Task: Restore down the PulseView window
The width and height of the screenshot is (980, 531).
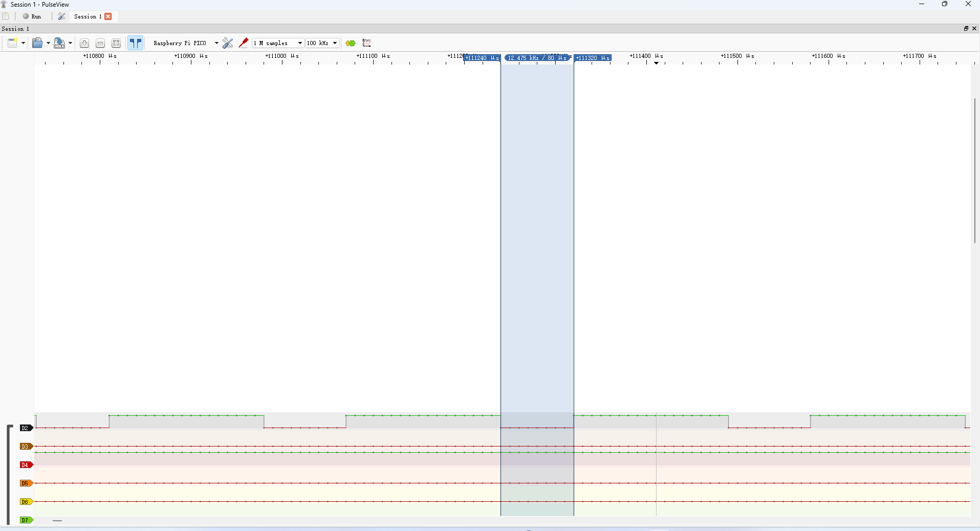Action: click(x=945, y=4)
